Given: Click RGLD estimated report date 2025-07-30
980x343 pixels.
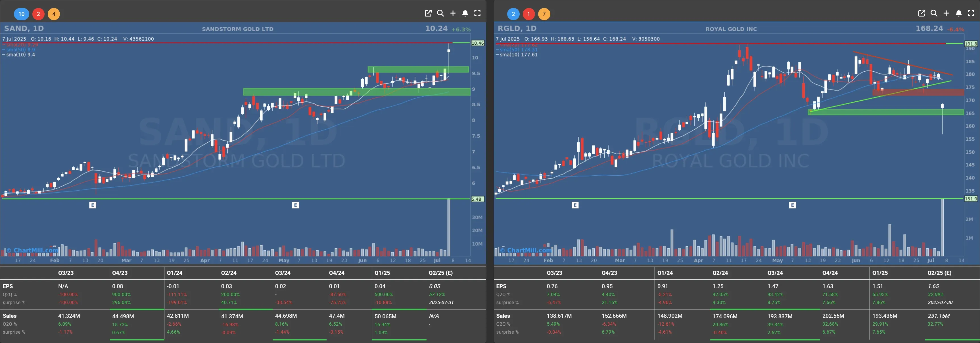Looking at the screenshot, I should 940,303.
